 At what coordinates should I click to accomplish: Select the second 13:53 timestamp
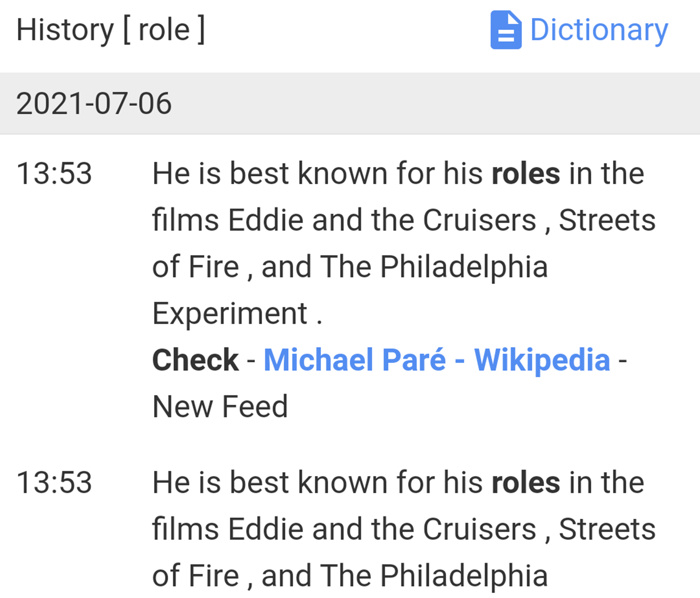[x=54, y=483]
